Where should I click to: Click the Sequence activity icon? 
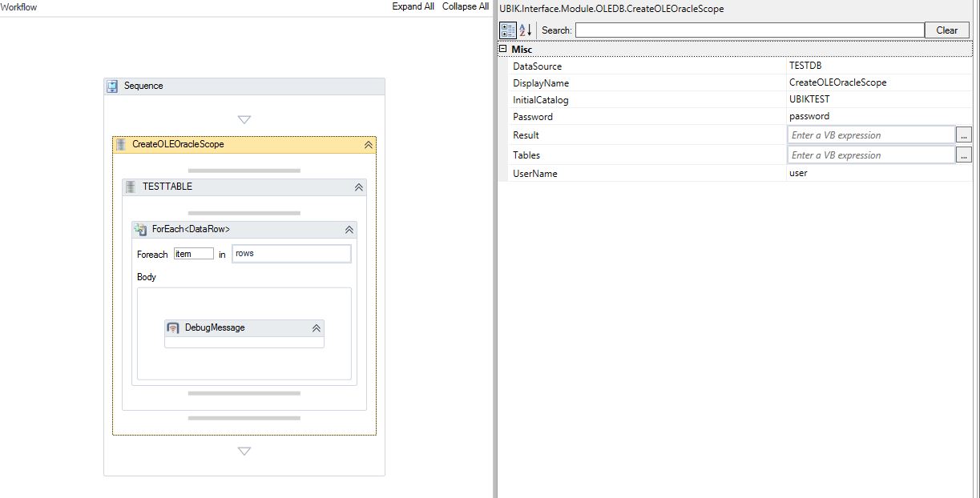(113, 86)
